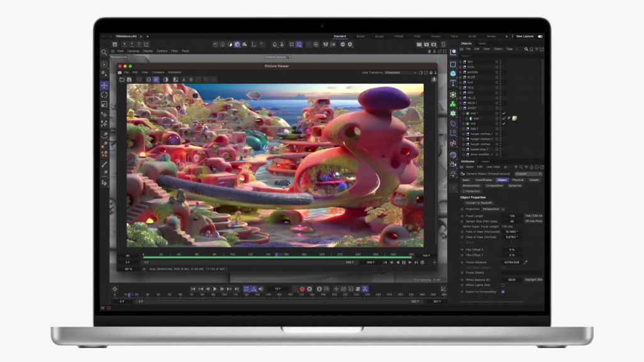644x362 pixels.
Task: Open the Compare menu in Picture Viewer
Action: pyautogui.click(x=158, y=72)
